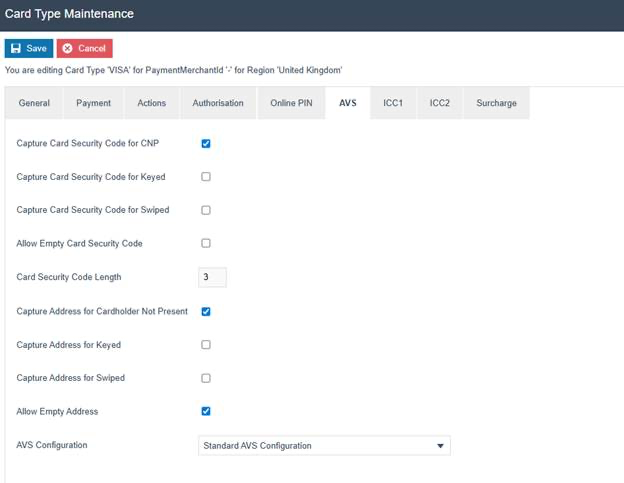
Task: Click the Card Type Maintenance title
Action: (69, 14)
